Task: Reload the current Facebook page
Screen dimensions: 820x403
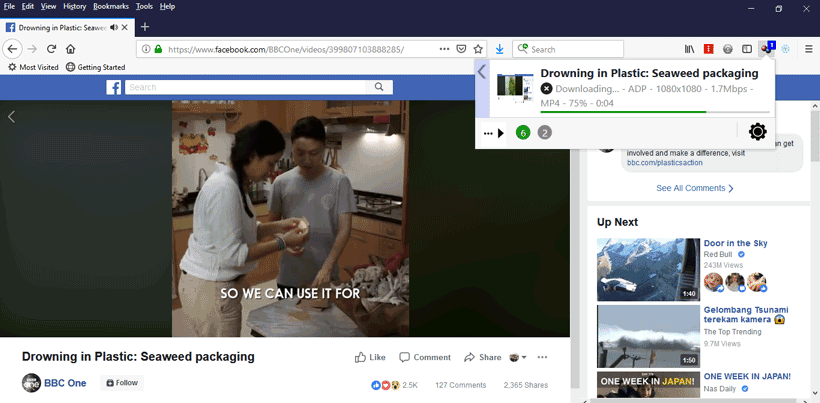Action: click(x=51, y=49)
